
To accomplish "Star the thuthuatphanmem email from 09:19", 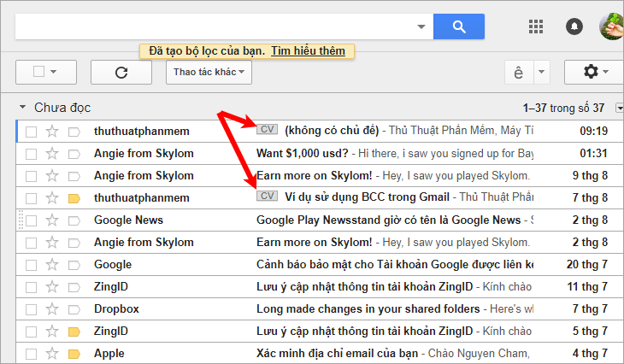I will click(52, 132).
